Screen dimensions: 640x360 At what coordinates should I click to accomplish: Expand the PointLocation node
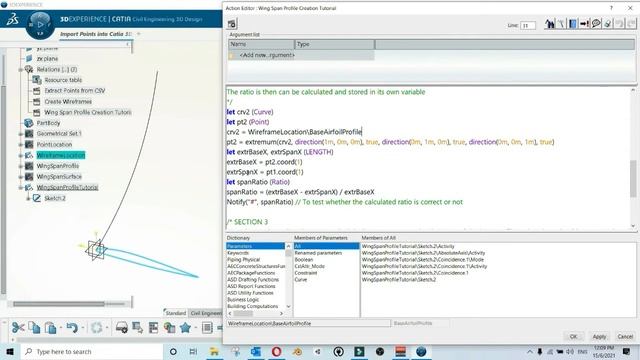20,144
